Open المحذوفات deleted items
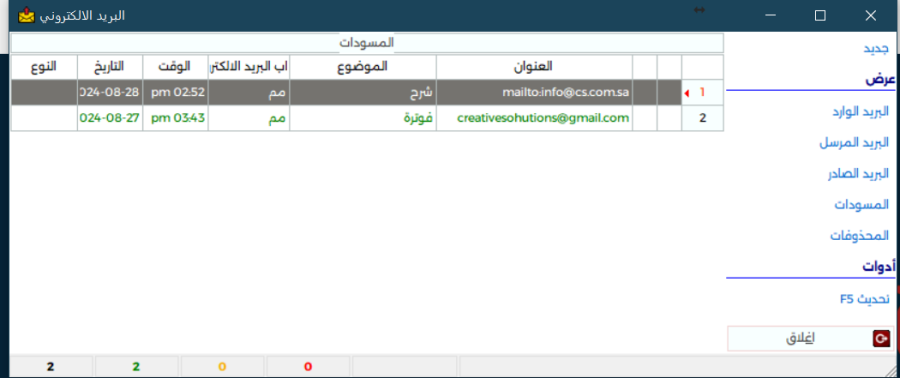This screenshot has width=900, height=378. pyautogui.click(x=860, y=235)
